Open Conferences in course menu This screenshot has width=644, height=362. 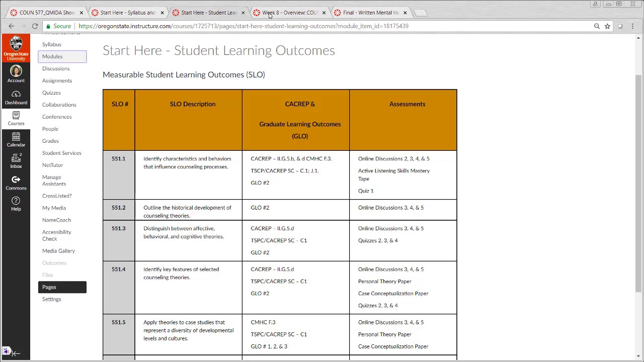[57, 117]
